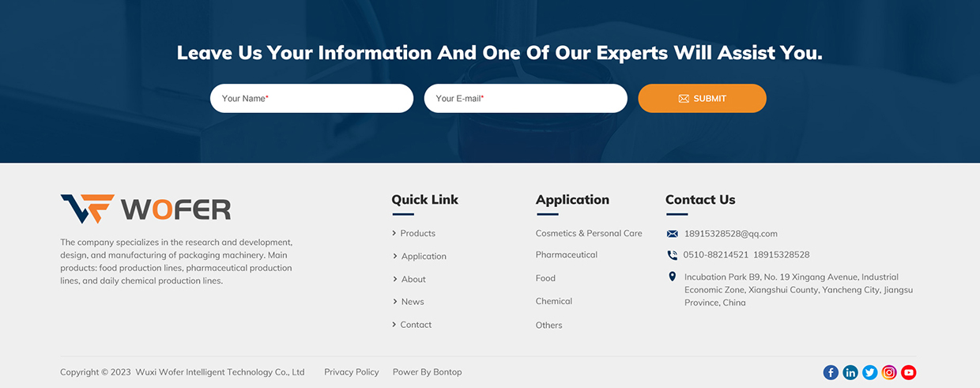Click the phone icon under Contact Us
This screenshot has height=388, width=980.
pos(673,255)
